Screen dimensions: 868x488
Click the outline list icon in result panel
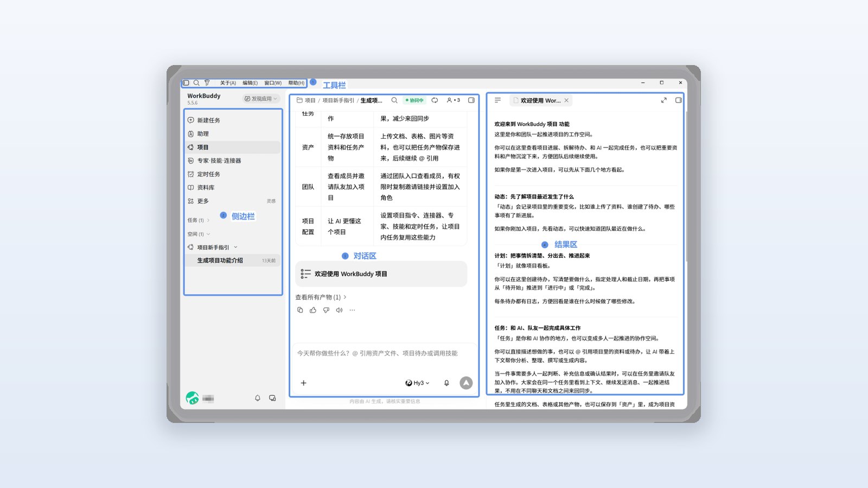498,100
